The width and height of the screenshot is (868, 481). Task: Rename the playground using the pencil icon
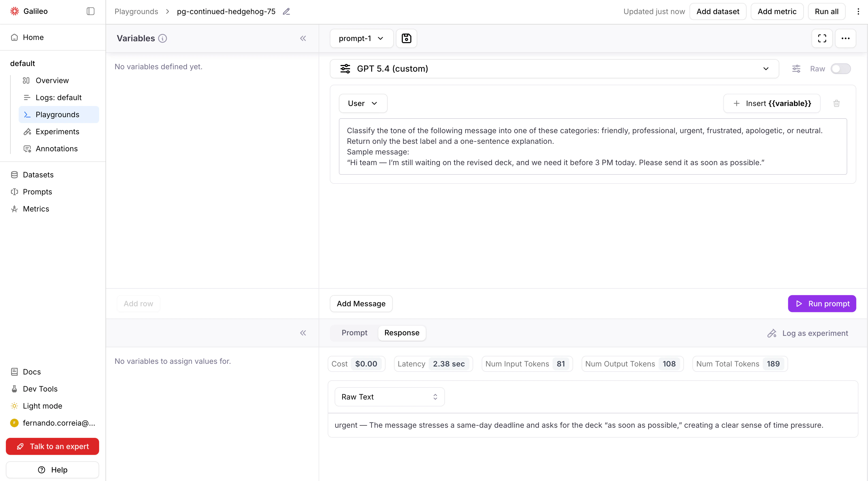coord(286,11)
